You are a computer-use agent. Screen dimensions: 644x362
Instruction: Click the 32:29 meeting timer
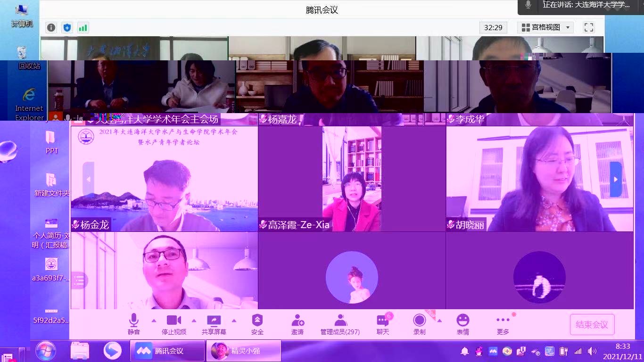[493, 27]
